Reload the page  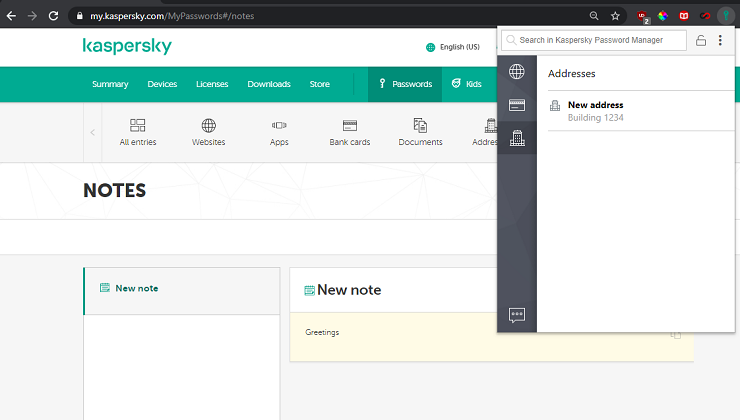53,16
